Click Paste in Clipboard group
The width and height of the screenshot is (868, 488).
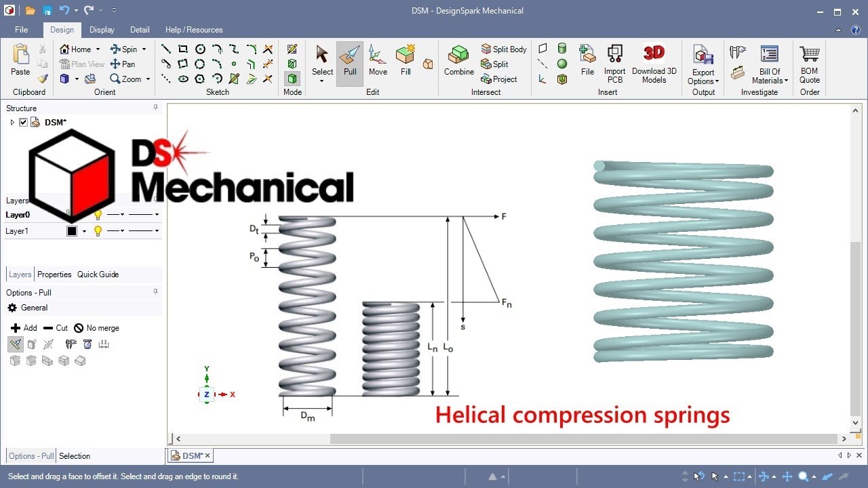pos(20,61)
